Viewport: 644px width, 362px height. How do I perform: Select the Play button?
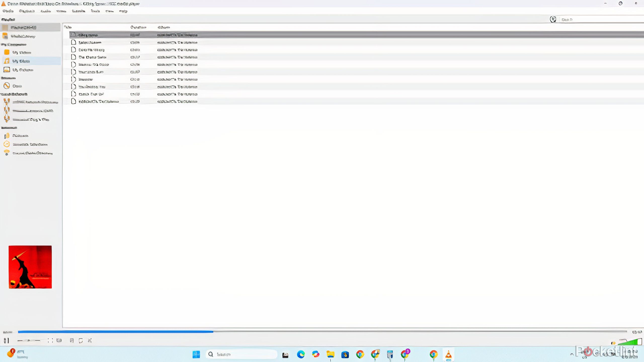click(x=5, y=341)
